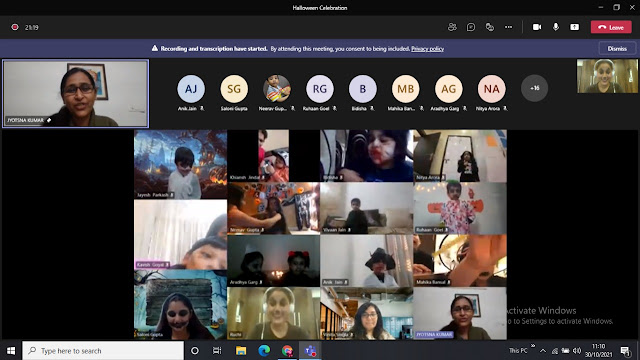Viewport: 640px width, 360px height.
Task: Select Ruhaan Goel's video tile
Action: pos(460,208)
